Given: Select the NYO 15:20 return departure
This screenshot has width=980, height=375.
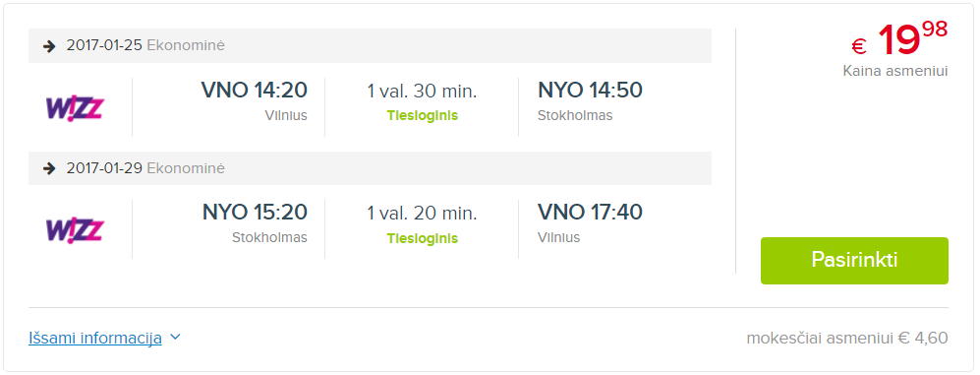Looking at the screenshot, I should click(x=255, y=213).
